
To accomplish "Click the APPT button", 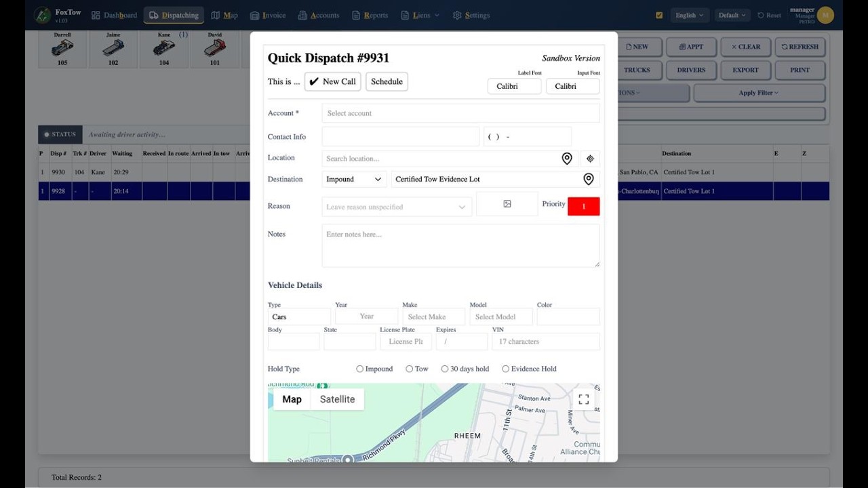I will click(x=691, y=47).
